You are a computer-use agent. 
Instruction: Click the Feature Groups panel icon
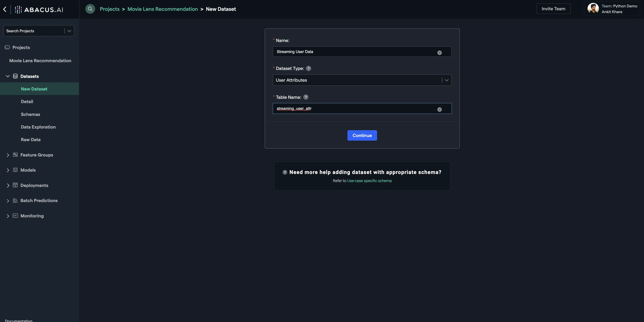(15, 155)
